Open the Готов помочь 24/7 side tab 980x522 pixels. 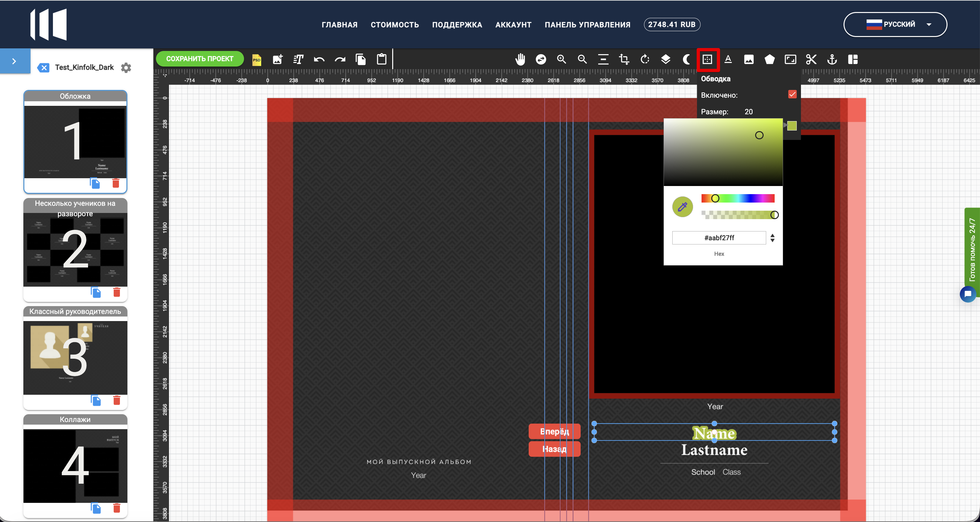pos(972,249)
